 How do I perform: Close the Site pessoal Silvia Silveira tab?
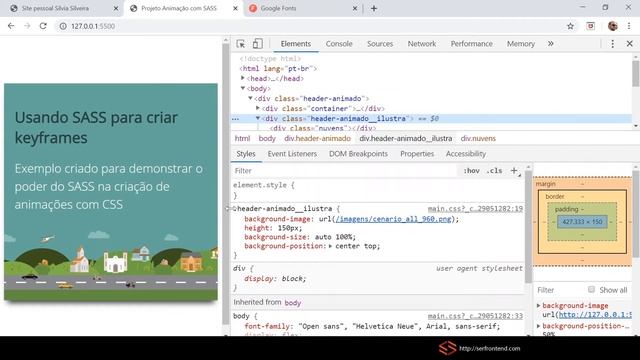[116, 8]
